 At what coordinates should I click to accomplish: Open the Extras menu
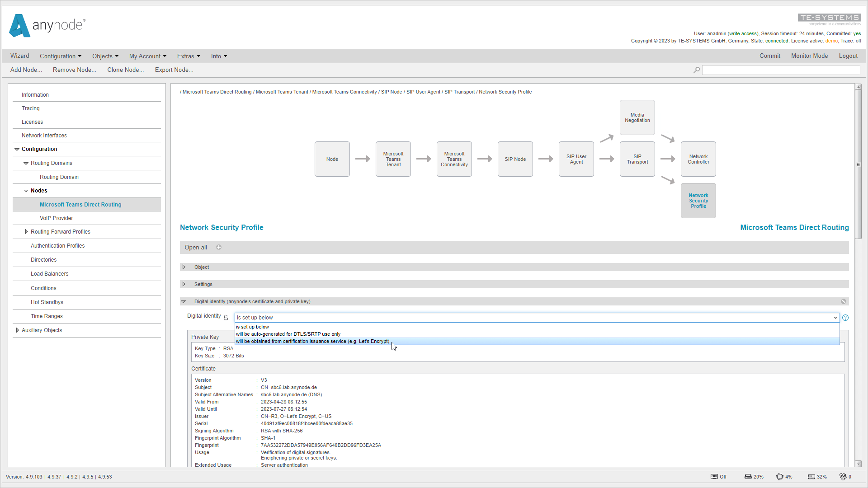tap(189, 56)
